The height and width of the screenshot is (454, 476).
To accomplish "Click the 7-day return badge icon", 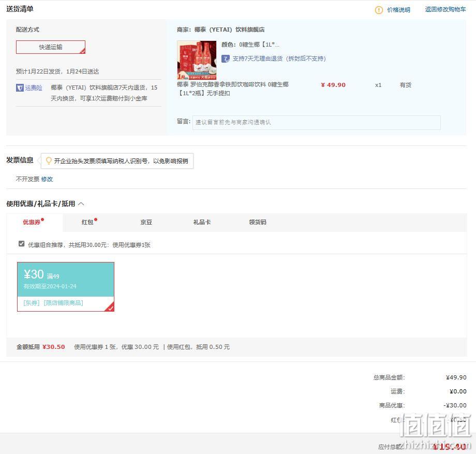I will (225, 58).
